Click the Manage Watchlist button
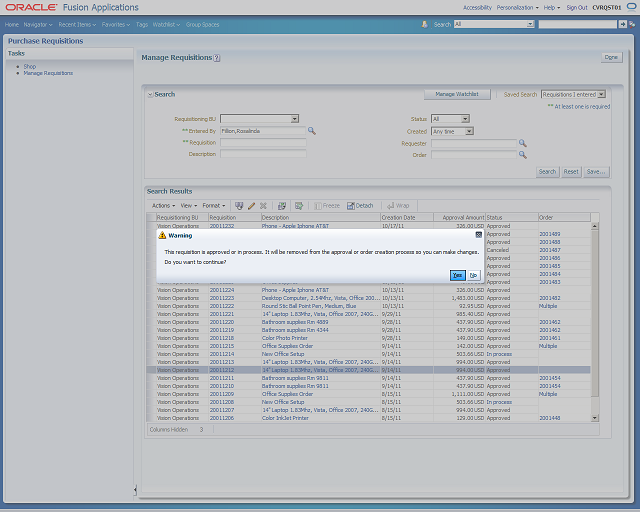The image size is (640, 512). pyautogui.click(x=457, y=94)
